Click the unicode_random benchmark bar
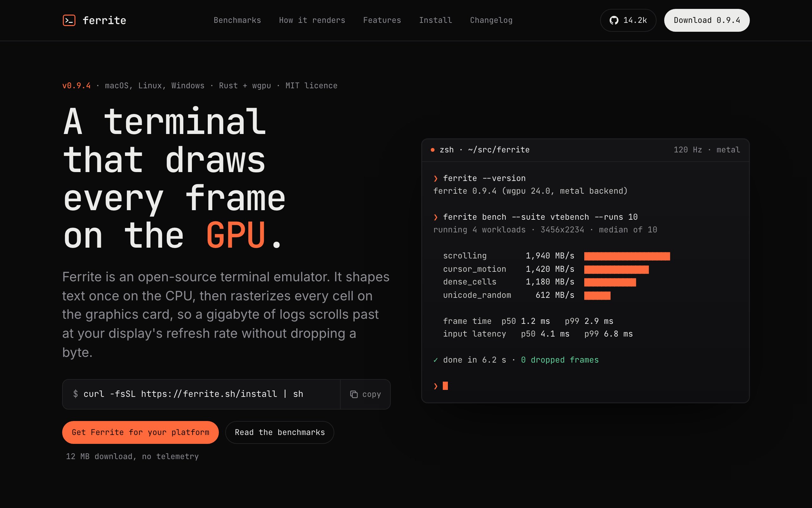812x508 pixels. 597,296
